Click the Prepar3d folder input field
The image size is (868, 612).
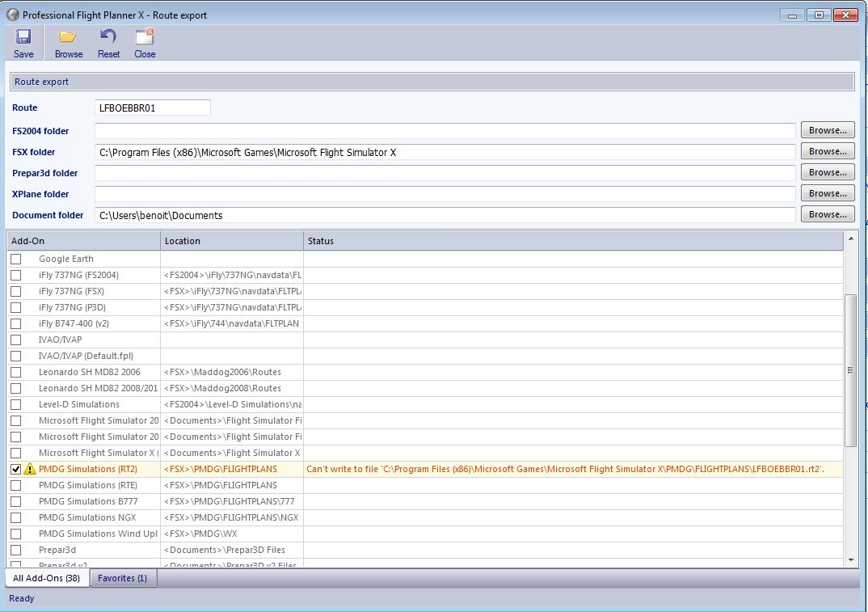pyautogui.click(x=445, y=173)
